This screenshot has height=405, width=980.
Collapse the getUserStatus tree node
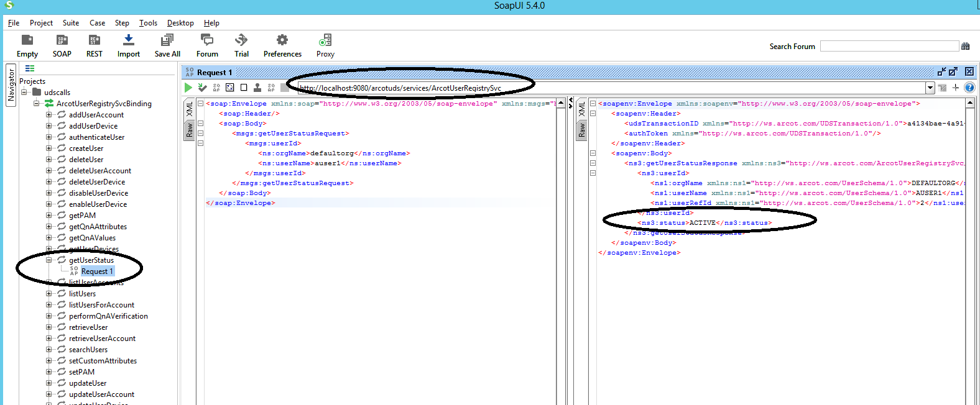coord(49,260)
